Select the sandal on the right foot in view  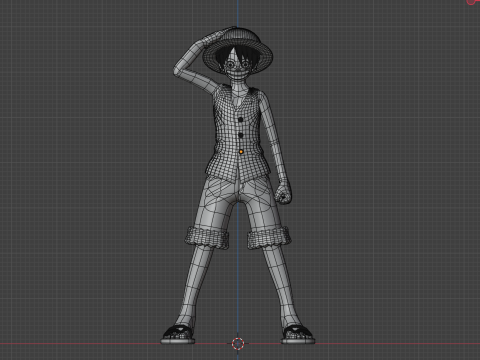(x=298, y=335)
